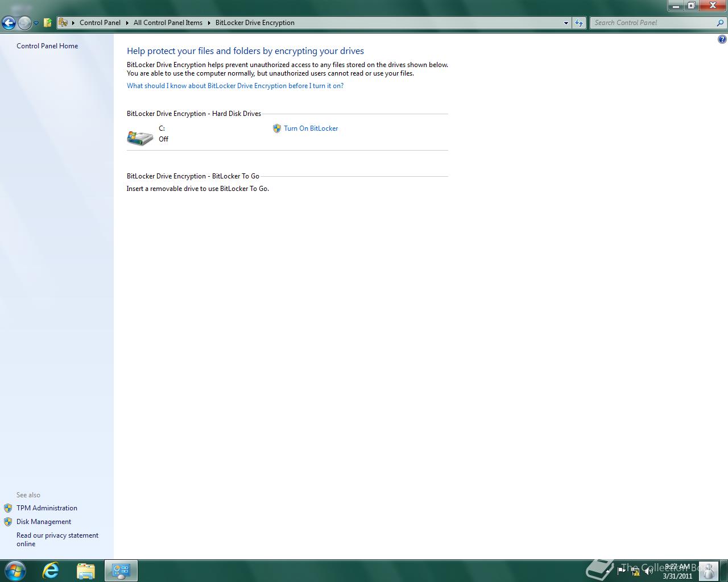Open the Windows Start menu
The width and height of the screenshot is (728, 582).
click(x=15, y=571)
